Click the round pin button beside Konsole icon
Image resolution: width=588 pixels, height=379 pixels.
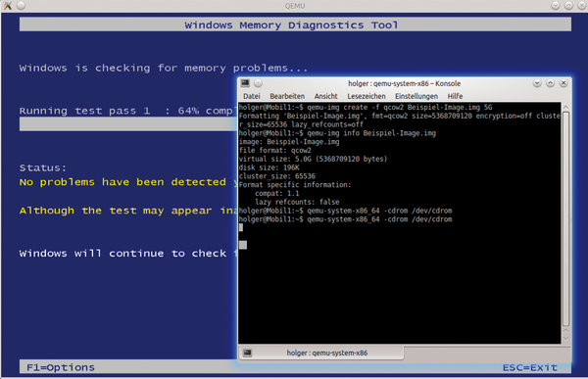[259, 83]
